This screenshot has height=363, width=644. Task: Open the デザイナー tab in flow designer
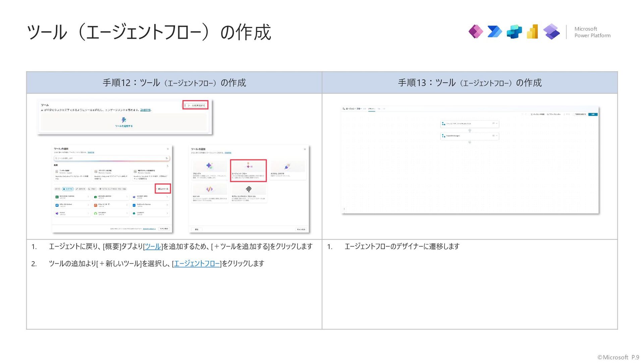pyautogui.click(x=372, y=109)
